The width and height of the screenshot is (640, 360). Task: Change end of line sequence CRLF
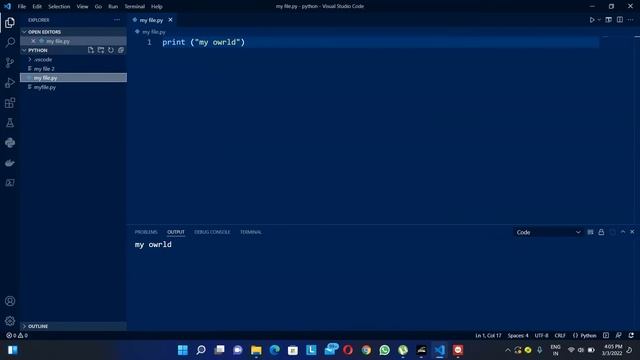pyautogui.click(x=560, y=335)
